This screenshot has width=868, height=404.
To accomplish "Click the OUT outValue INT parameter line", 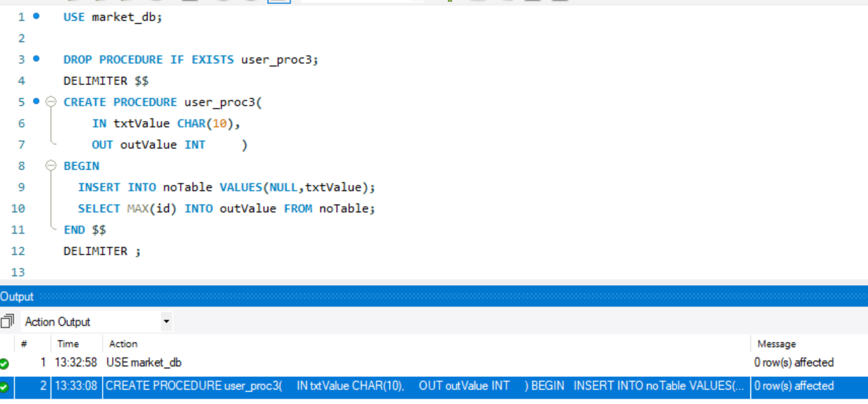I will pyautogui.click(x=170, y=145).
